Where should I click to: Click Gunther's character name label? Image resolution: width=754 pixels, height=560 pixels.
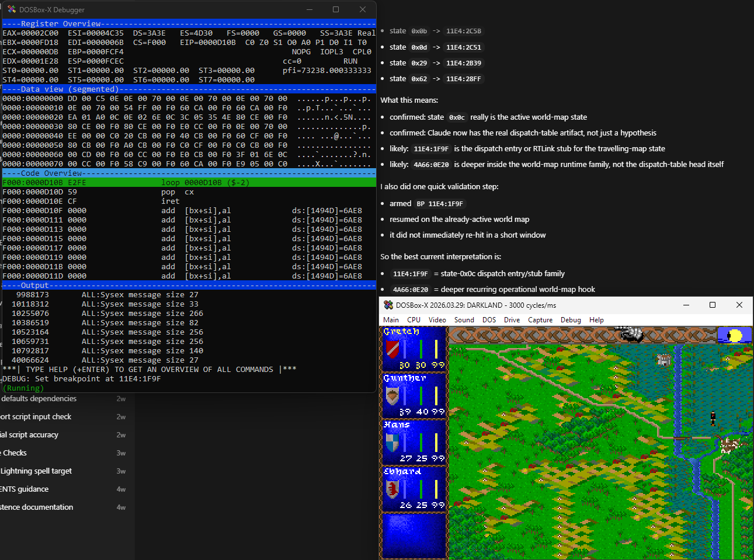(405, 378)
